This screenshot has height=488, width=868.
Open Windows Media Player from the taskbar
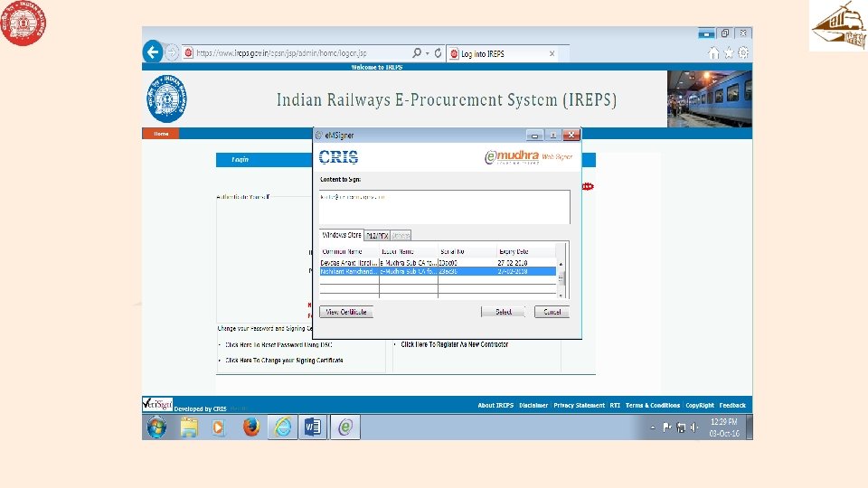(218, 427)
